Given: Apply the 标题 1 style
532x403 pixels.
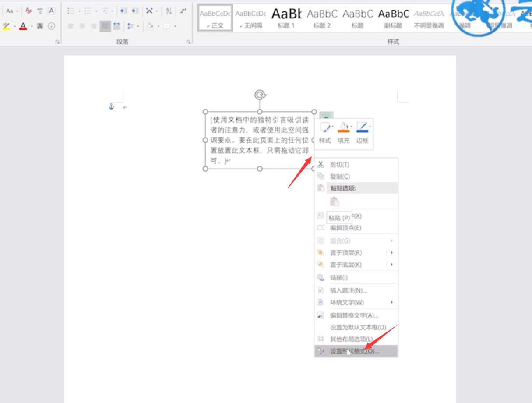Looking at the screenshot, I should pos(286,18).
